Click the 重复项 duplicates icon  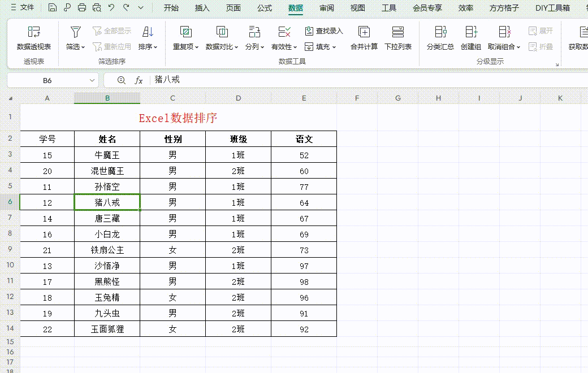185,32
